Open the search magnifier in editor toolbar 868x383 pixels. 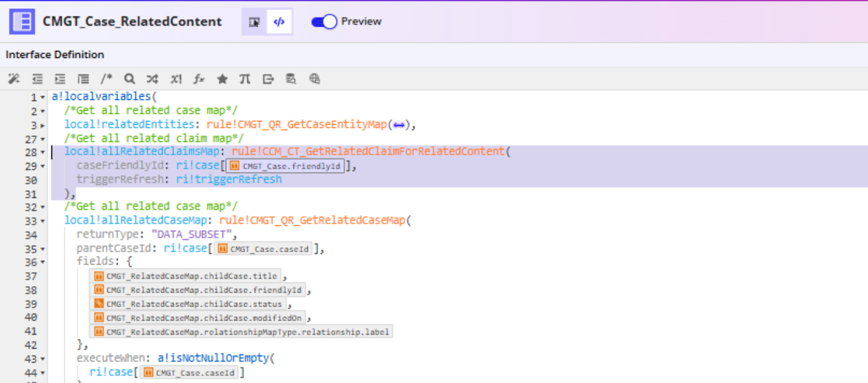(x=130, y=79)
